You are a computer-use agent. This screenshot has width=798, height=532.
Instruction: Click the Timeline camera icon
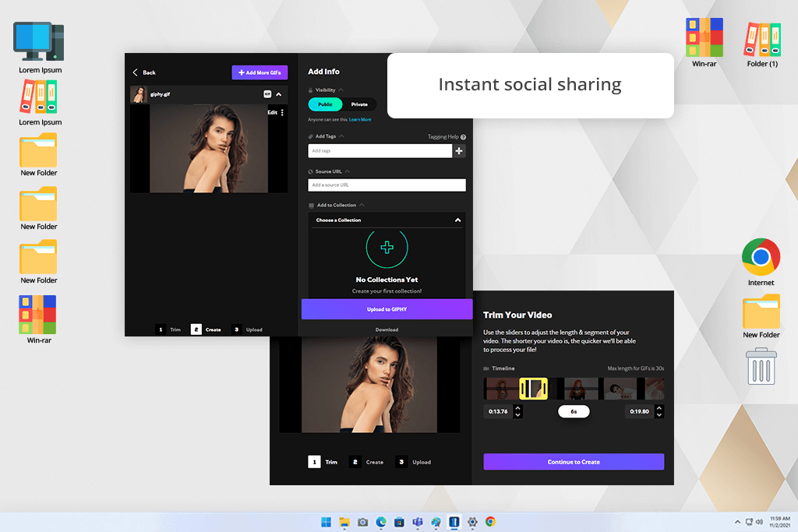486,368
